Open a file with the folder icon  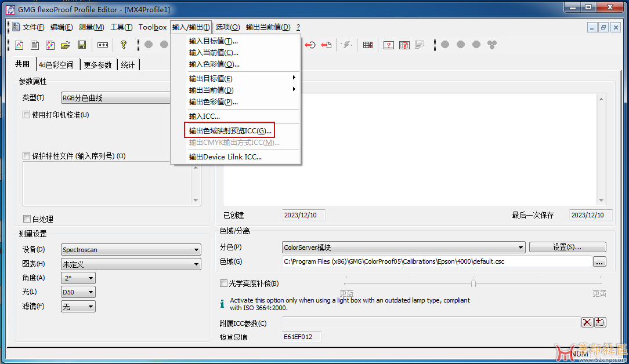[x=66, y=45]
